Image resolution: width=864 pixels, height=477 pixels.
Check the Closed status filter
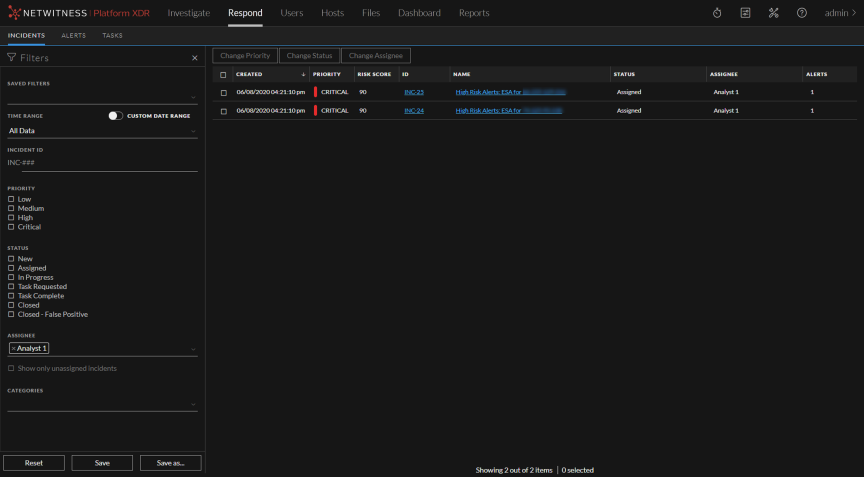(x=11, y=305)
